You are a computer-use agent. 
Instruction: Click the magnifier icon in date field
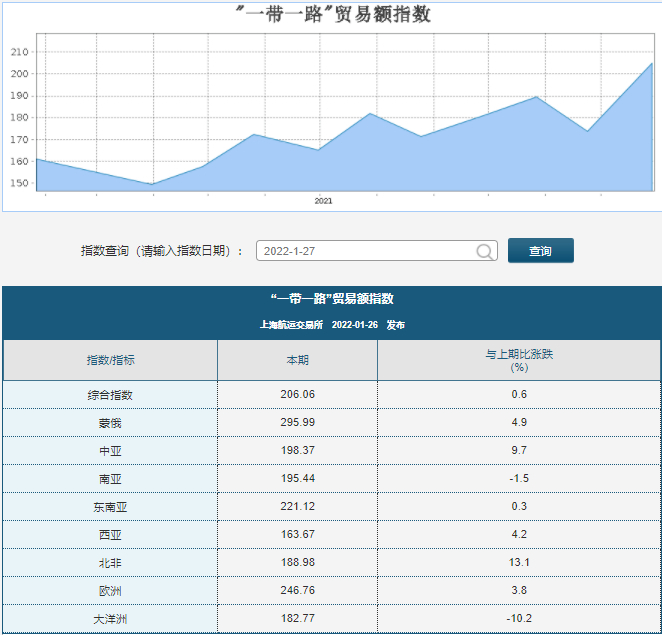tap(484, 251)
